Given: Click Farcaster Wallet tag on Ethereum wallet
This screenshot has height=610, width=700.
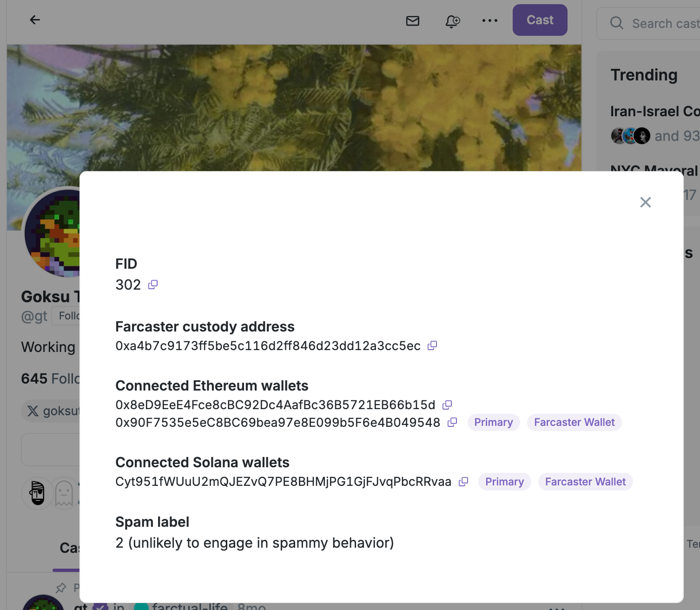Looking at the screenshot, I should pyautogui.click(x=575, y=422).
